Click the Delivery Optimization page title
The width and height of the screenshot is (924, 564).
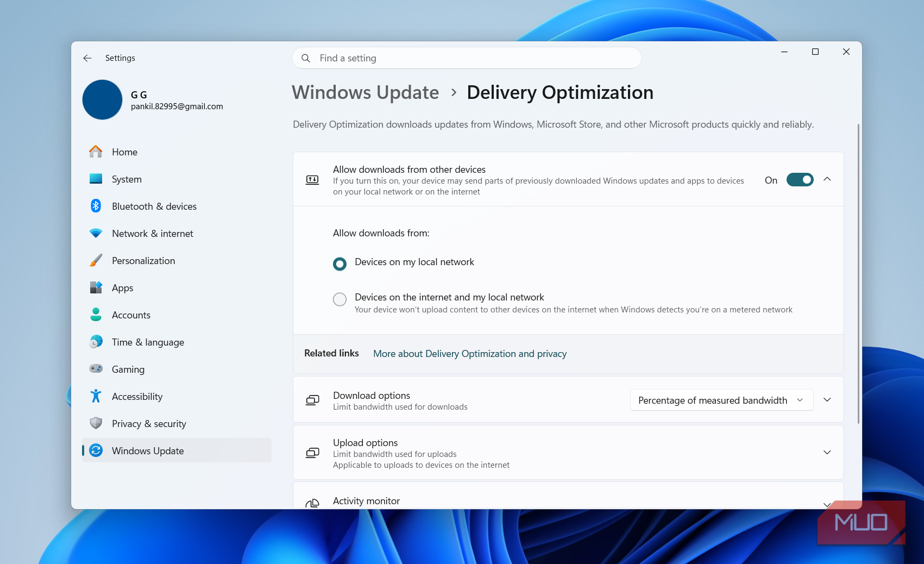click(x=560, y=93)
